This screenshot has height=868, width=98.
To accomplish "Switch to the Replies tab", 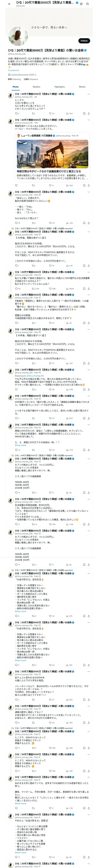I will point(36,87).
